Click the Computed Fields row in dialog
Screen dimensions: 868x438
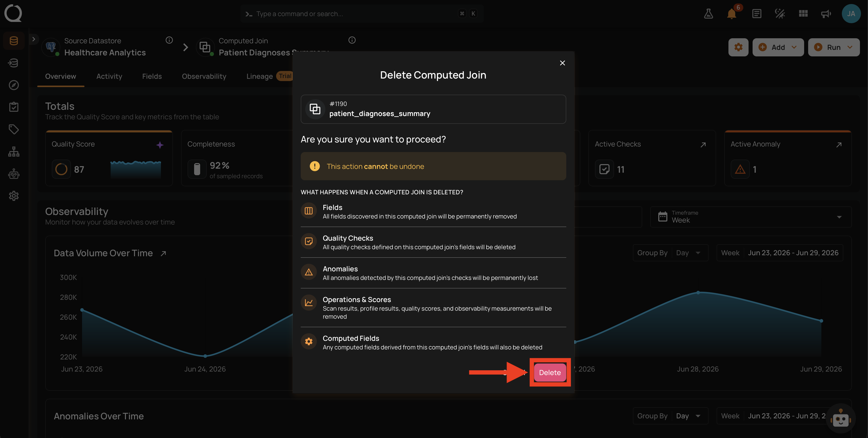point(433,342)
